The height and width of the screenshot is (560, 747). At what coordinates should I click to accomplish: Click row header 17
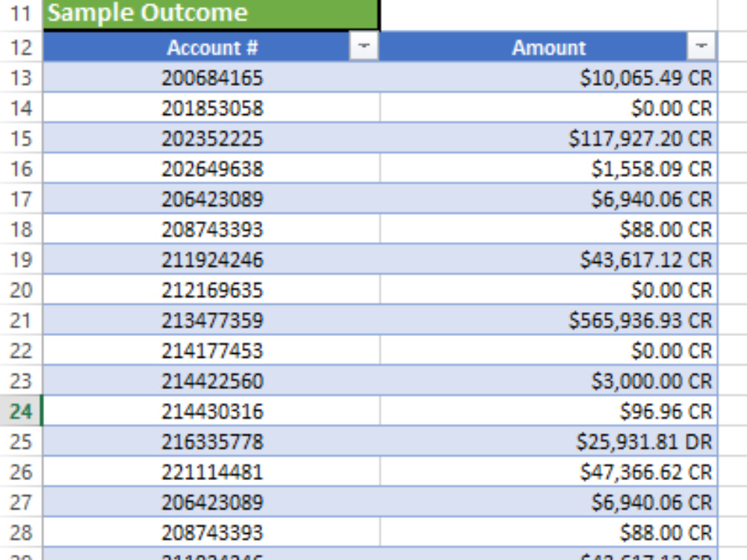click(x=21, y=199)
